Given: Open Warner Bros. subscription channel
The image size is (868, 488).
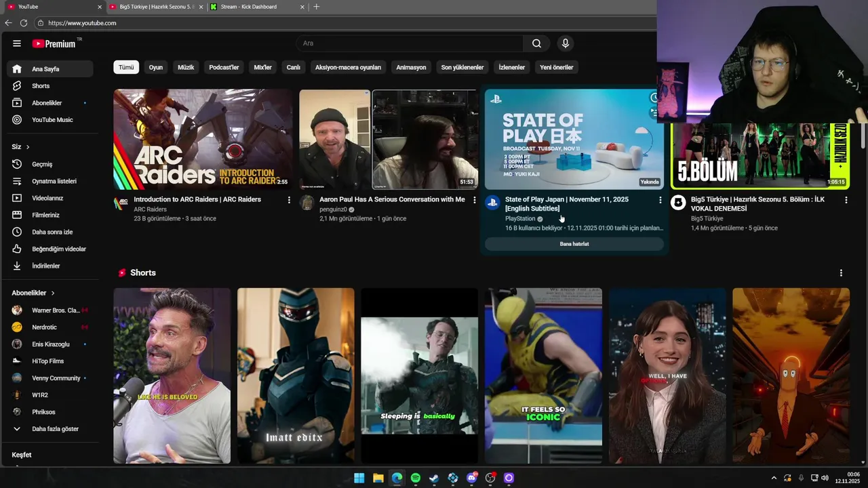Looking at the screenshot, I should [50, 310].
